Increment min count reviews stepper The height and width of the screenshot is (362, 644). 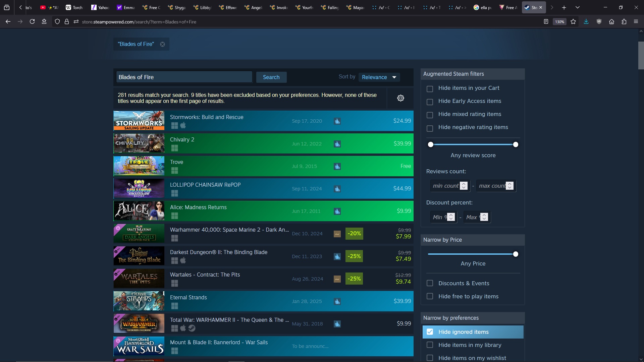pyautogui.click(x=464, y=184)
